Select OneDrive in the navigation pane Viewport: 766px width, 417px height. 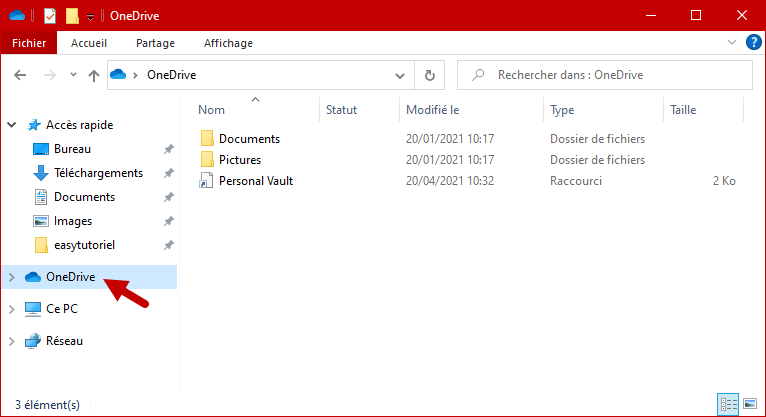click(x=70, y=277)
